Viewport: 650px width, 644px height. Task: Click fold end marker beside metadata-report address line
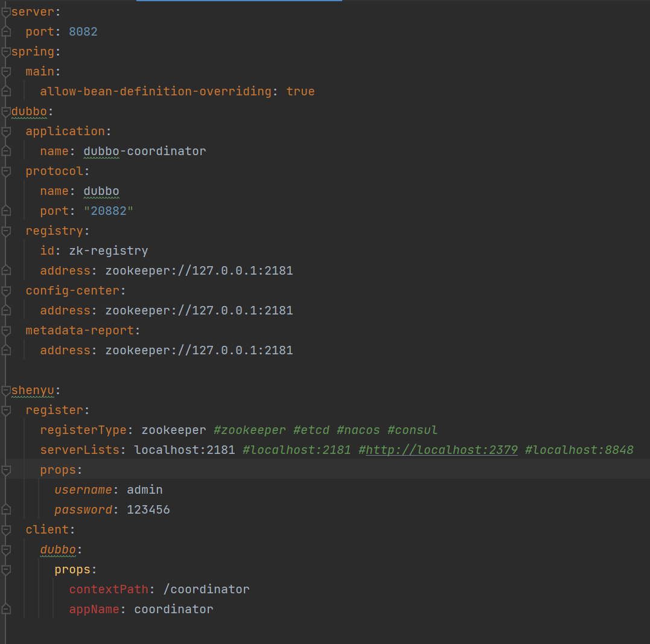[x=6, y=350]
